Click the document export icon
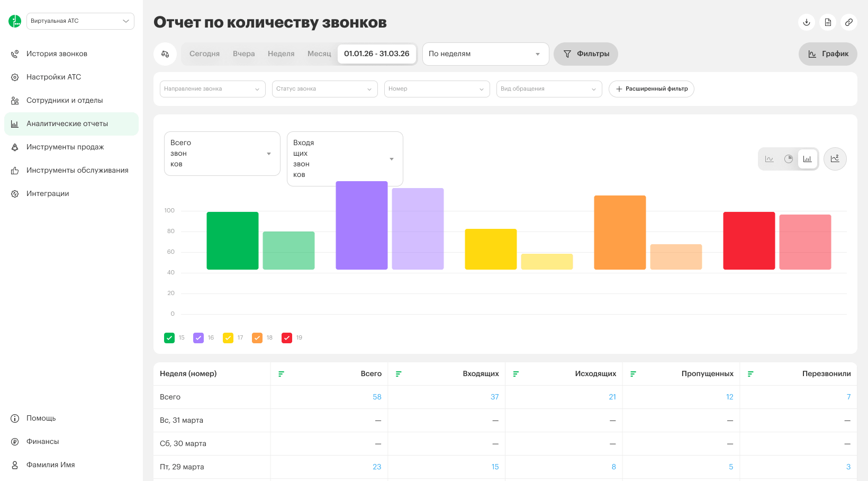 (828, 22)
